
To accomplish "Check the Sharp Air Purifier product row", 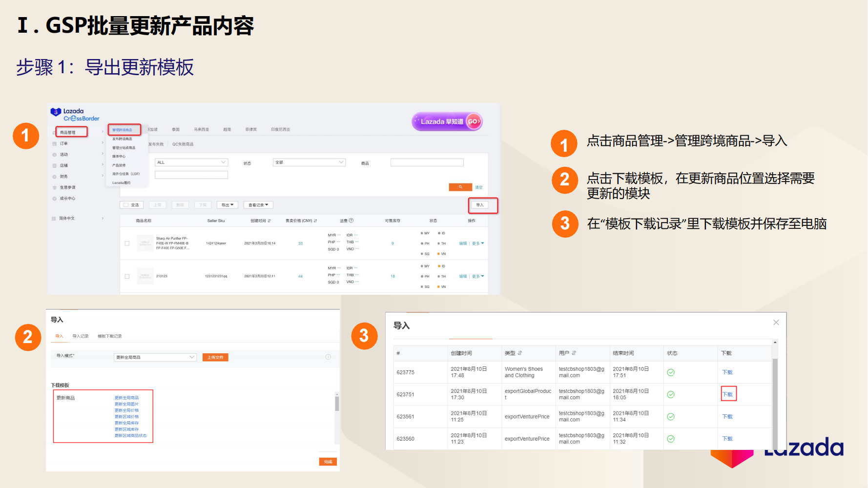I will pyautogui.click(x=127, y=244).
